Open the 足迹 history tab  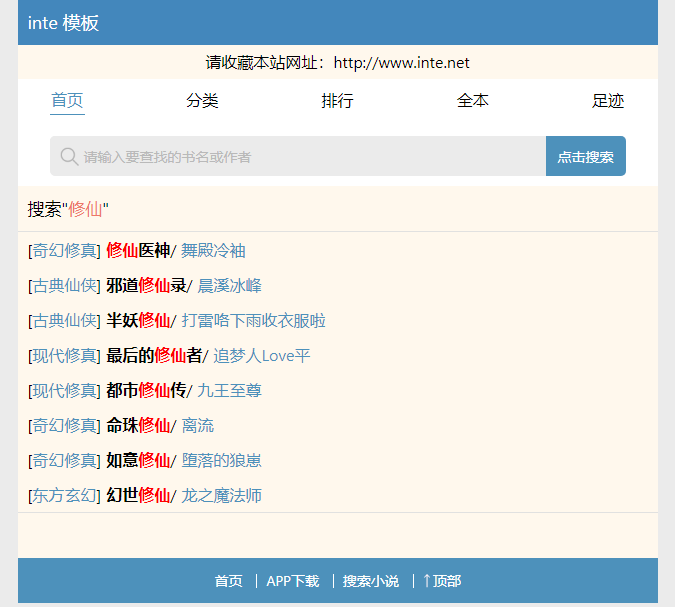(x=608, y=101)
